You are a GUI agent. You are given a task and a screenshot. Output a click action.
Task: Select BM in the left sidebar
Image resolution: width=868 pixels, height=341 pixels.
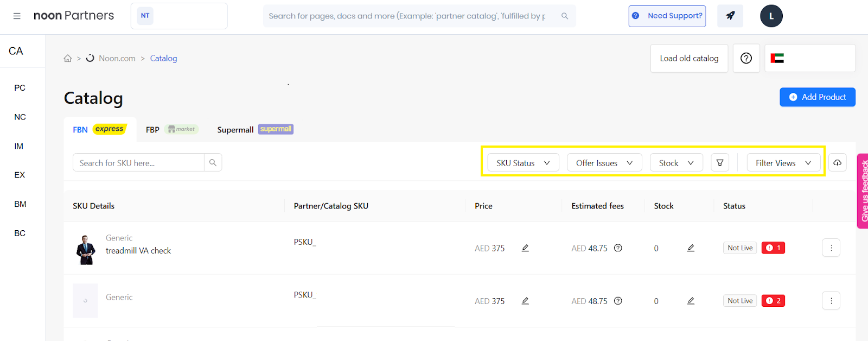pyautogui.click(x=20, y=204)
